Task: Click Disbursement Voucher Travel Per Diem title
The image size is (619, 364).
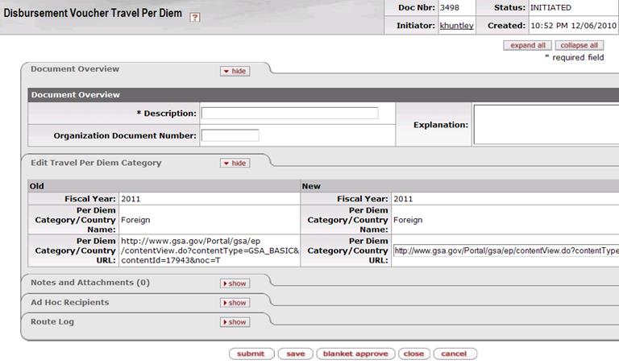Action: (x=93, y=13)
